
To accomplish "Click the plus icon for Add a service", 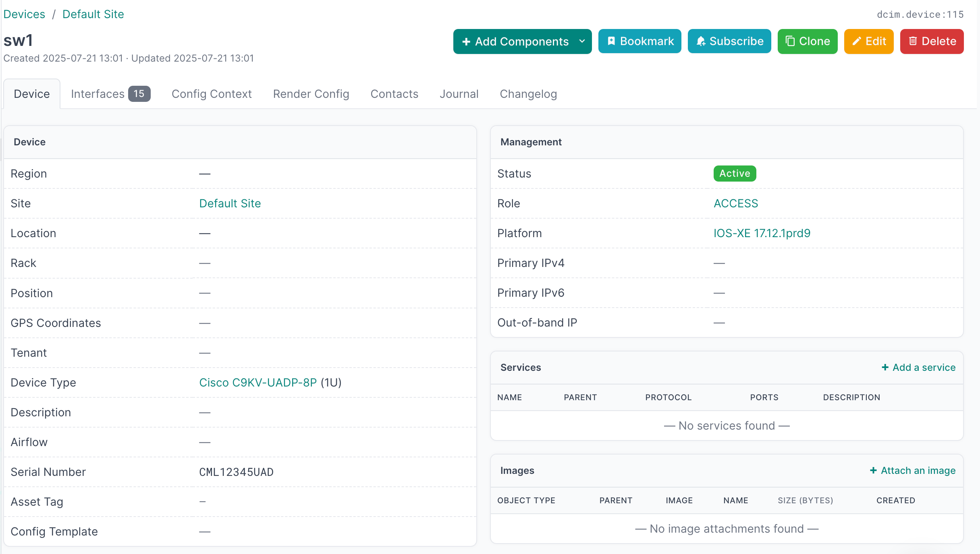I will [x=885, y=367].
